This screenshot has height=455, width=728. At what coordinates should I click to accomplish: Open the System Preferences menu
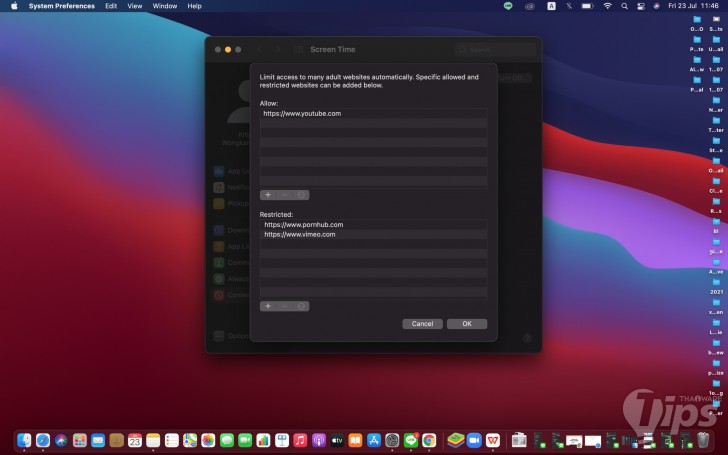[62, 6]
